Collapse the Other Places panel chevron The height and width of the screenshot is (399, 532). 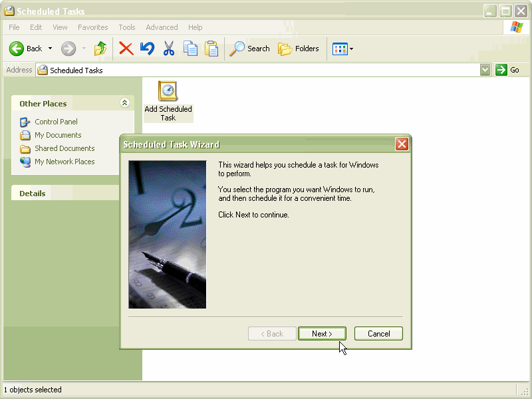124,103
